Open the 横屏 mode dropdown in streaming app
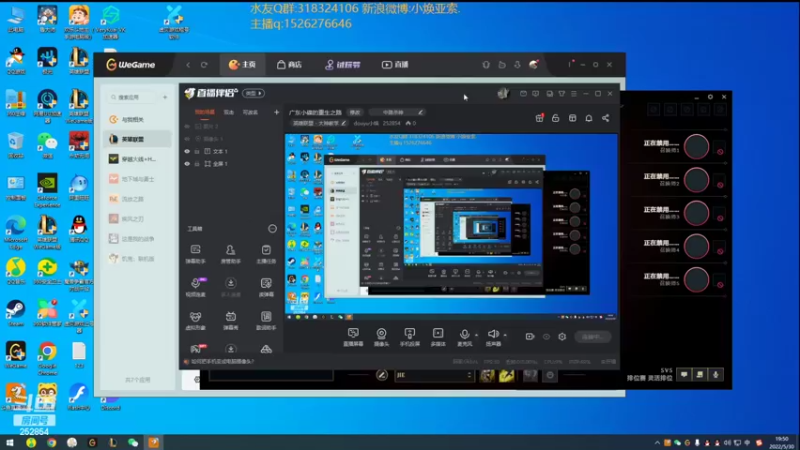800x450 pixels. tap(254, 93)
